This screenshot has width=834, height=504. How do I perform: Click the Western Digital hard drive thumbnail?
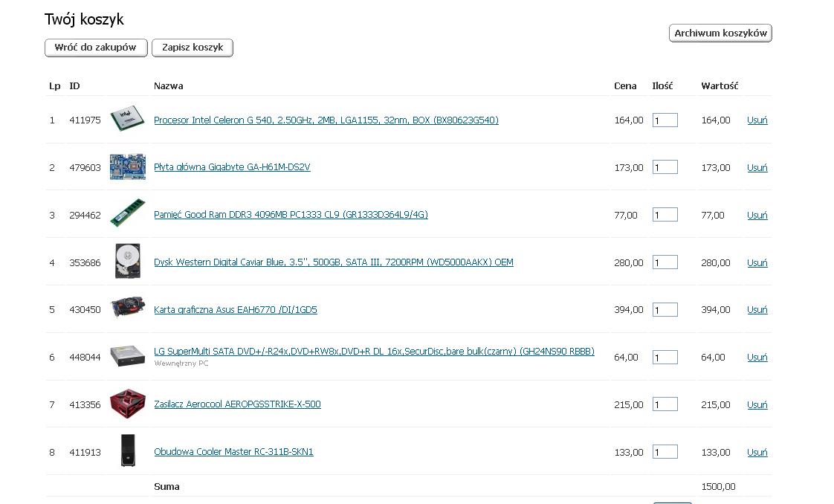(x=128, y=260)
